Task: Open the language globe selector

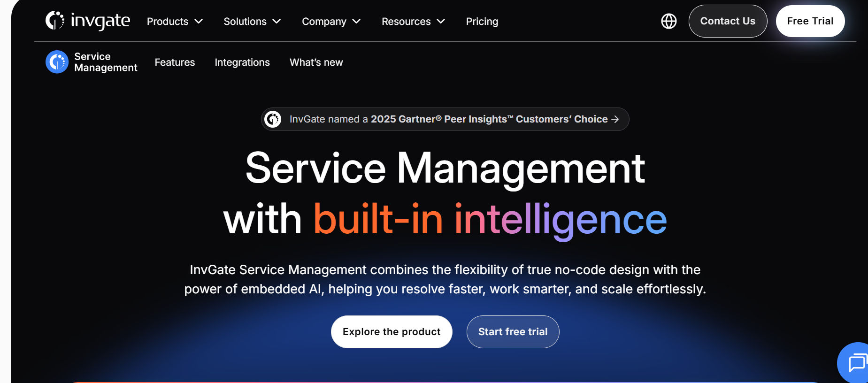Action: click(669, 21)
